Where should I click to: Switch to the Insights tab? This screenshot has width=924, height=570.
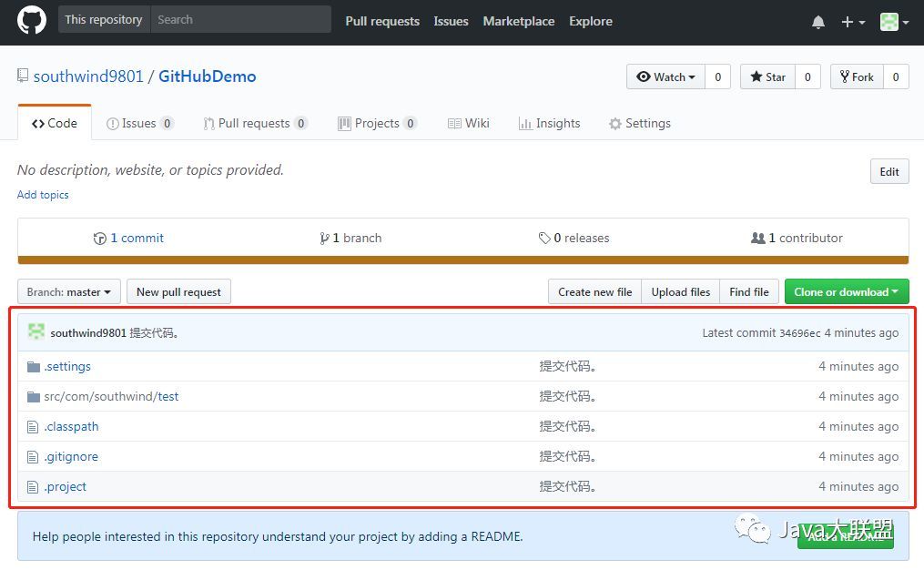pyautogui.click(x=549, y=123)
